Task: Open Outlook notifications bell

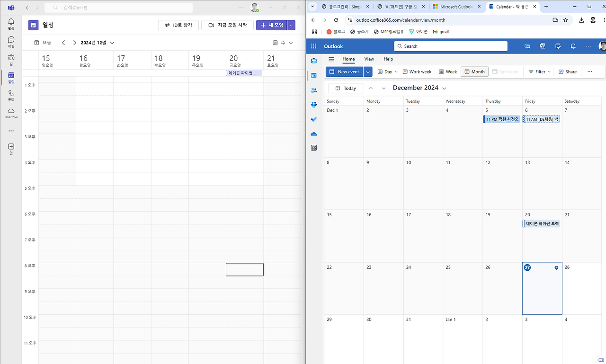Action: [573, 46]
